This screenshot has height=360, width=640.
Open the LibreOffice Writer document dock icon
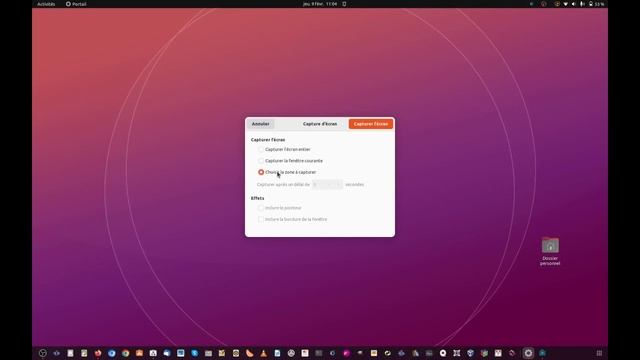pos(277,353)
